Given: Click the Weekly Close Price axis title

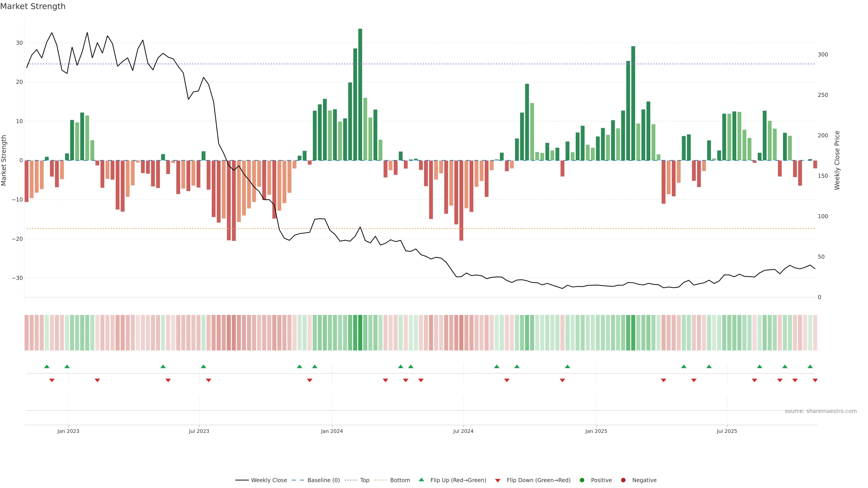Looking at the screenshot, I should [837, 160].
